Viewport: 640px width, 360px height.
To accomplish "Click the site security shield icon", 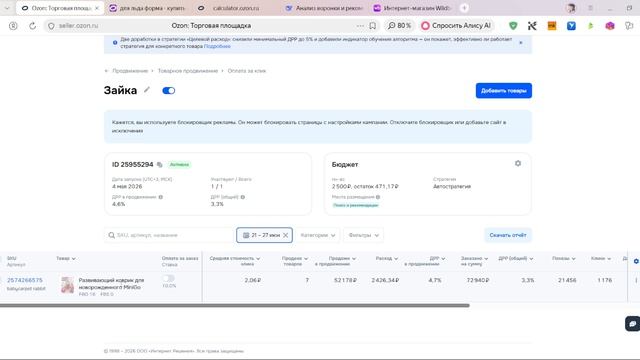I will [51, 26].
